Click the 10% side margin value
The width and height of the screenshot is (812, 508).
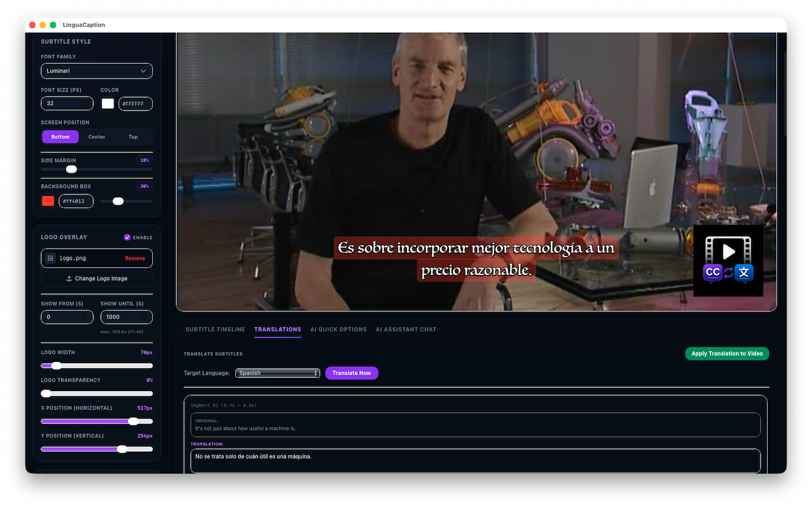pyautogui.click(x=145, y=161)
